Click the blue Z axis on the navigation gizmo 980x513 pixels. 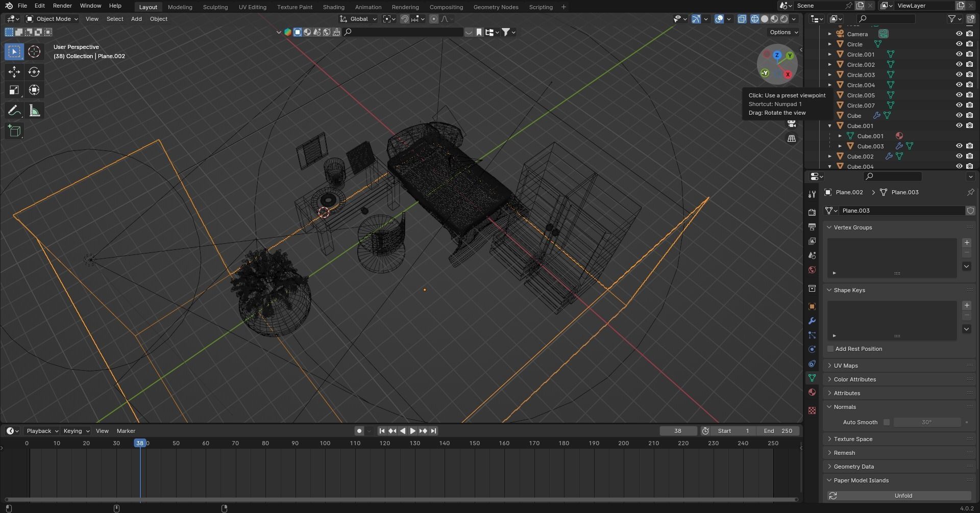coord(777,55)
